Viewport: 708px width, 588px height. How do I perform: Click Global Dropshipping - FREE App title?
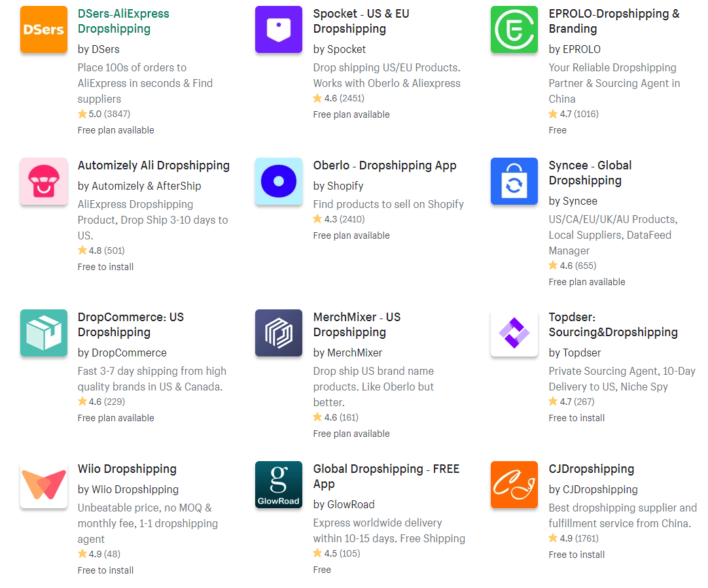pos(386,476)
